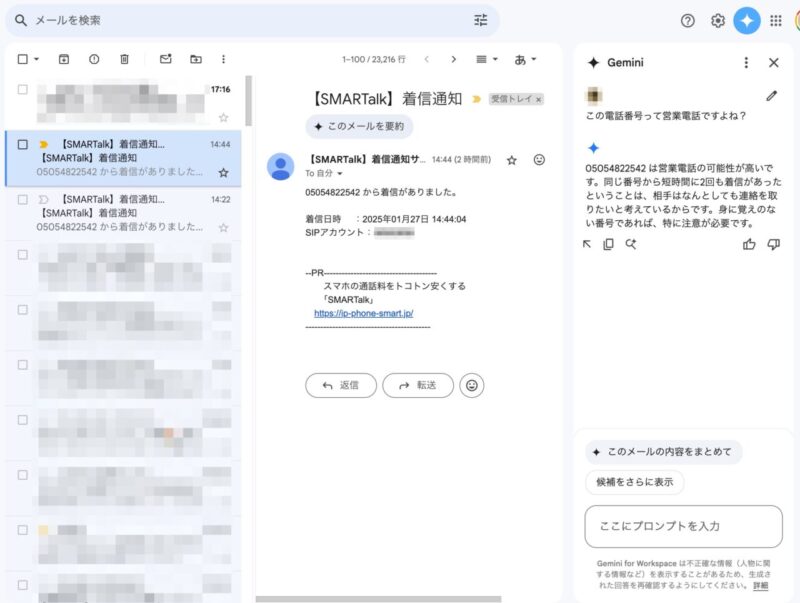
Task: Click the importance marker beside mail subject
Action: point(477,99)
